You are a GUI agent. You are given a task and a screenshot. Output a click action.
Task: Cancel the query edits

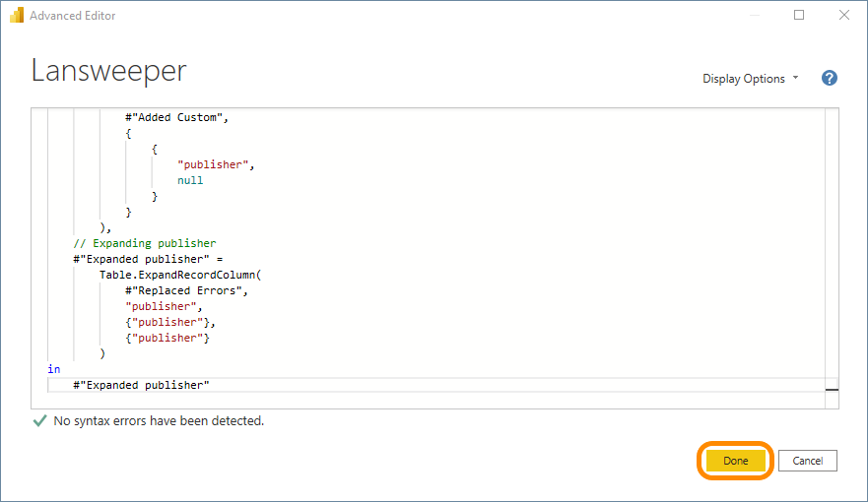(807, 461)
